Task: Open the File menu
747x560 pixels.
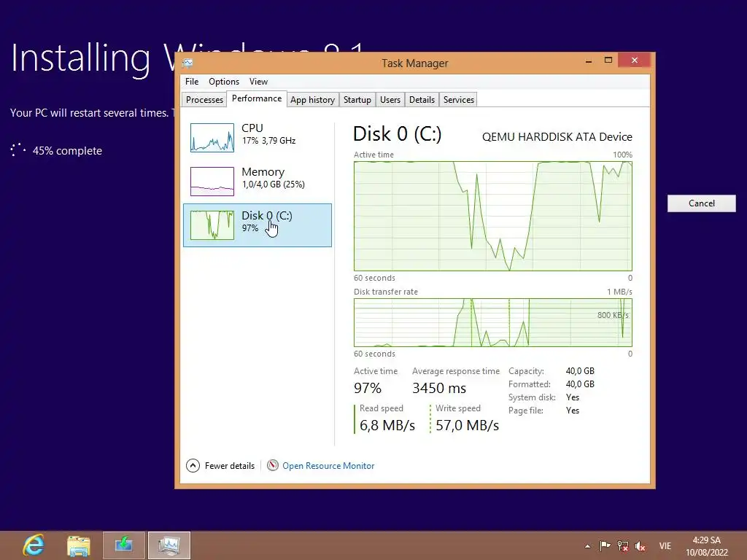Action: [x=192, y=82]
